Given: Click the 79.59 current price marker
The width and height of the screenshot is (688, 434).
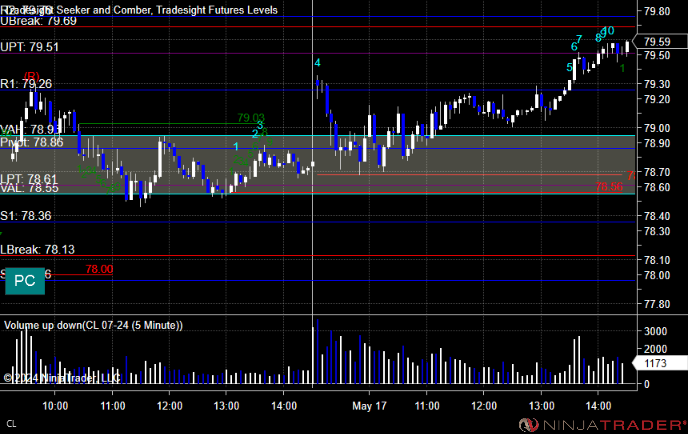Looking at the screenshot, I should coord(659,42).
